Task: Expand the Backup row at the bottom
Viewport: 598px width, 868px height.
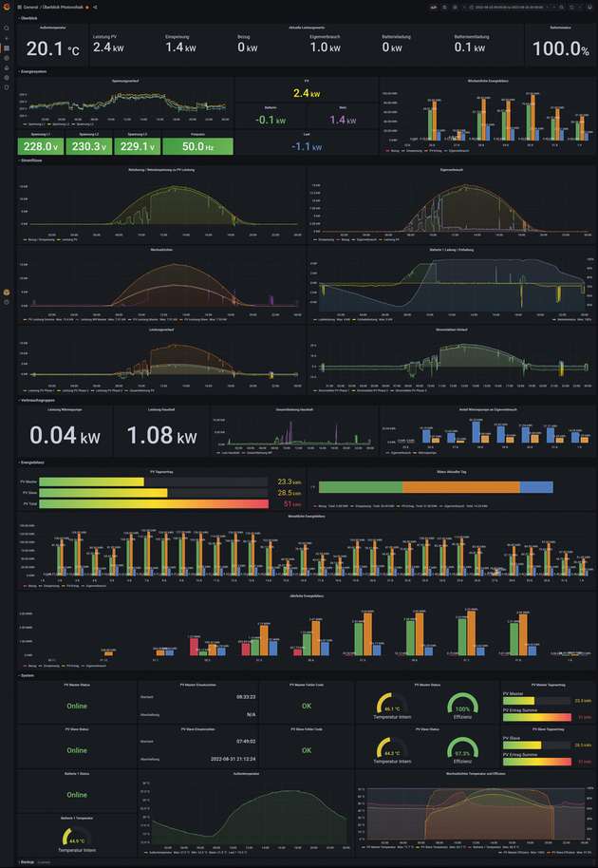Action: 27,861
